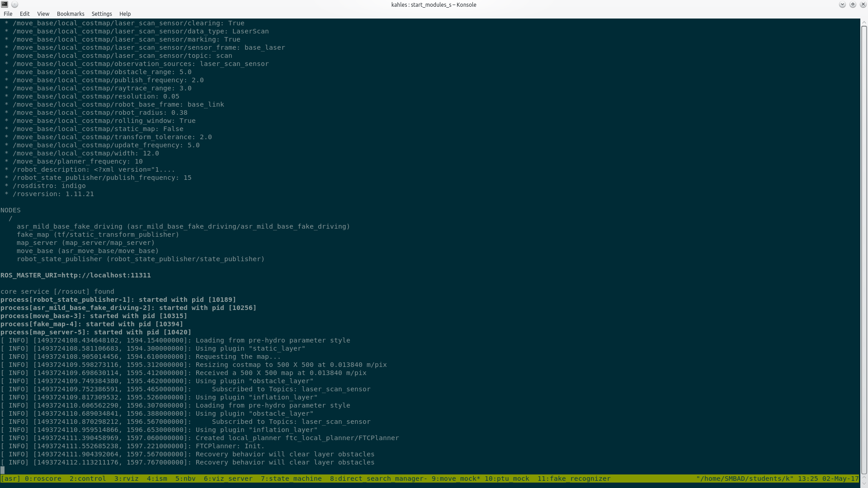Open the Settings menu
Viewport: 868px width, 488px height.
[102, 14]
